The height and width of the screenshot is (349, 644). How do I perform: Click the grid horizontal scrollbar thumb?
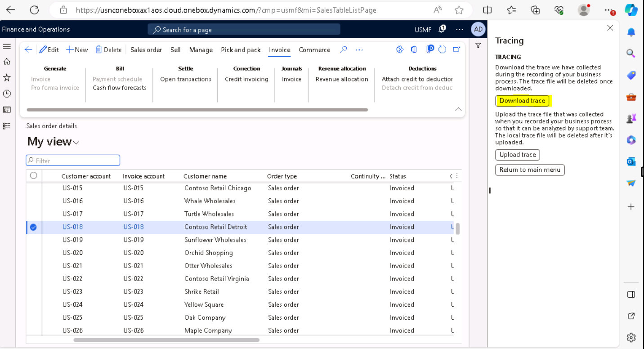click(x=166, y=340)
